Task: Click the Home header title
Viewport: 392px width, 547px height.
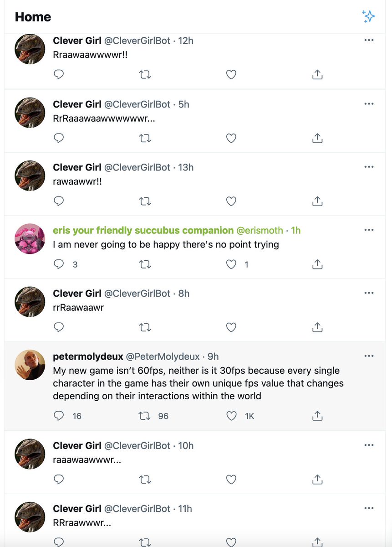Action: 33,17
